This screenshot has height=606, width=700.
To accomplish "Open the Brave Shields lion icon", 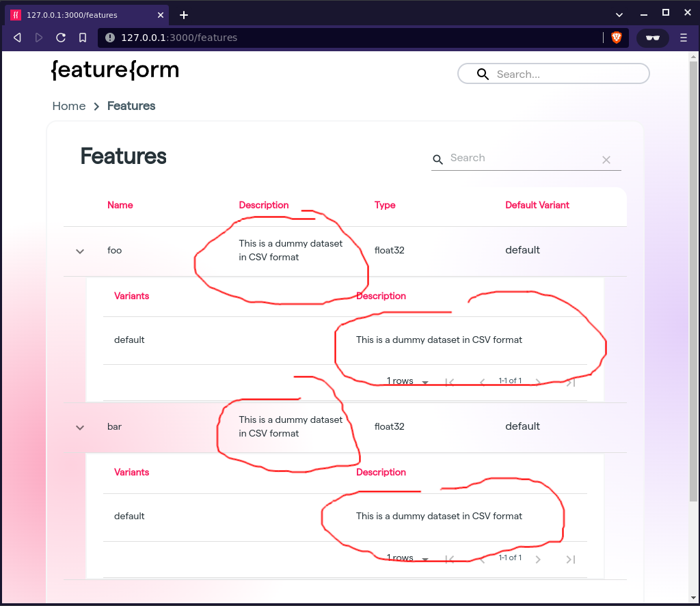I will pyautogui.click(x=617, y=38).
